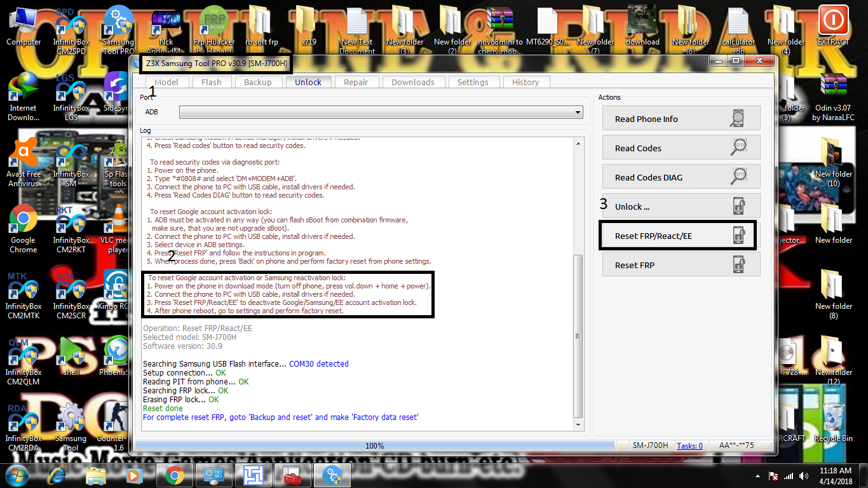Open the Computer desktop icon
This screenshot has width=868, height=488.
click(24, 25)
